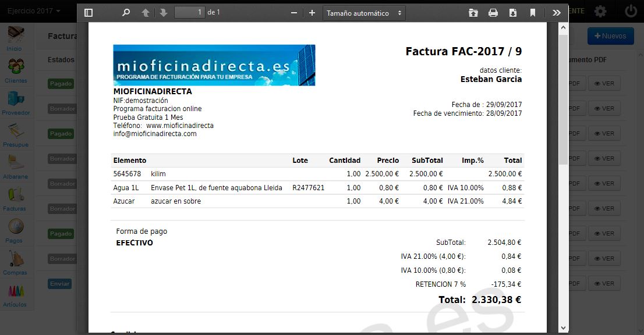Zoom in with the plus button
The height and width of the screenshot is (335, 644).
[x=312, y=13]
